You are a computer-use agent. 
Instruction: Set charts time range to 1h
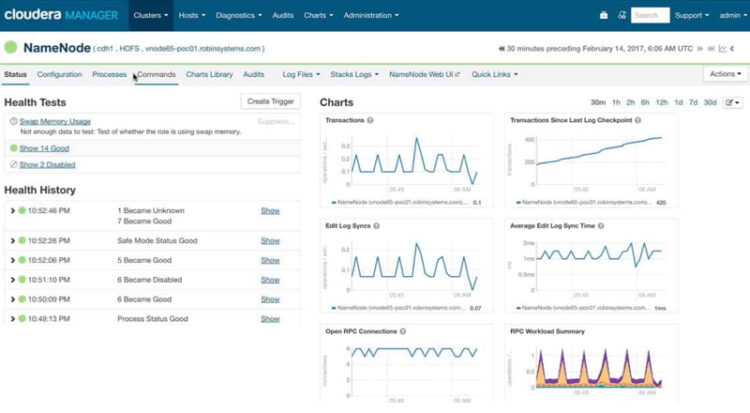tap(616, 102)
